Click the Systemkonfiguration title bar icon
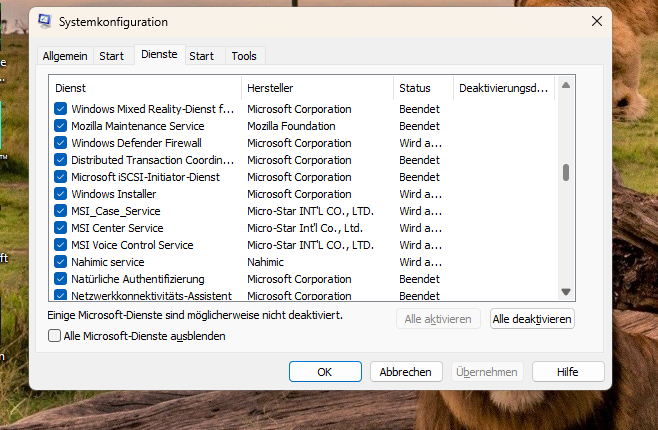This screenshot has width=658, height=430. (44, 21)
